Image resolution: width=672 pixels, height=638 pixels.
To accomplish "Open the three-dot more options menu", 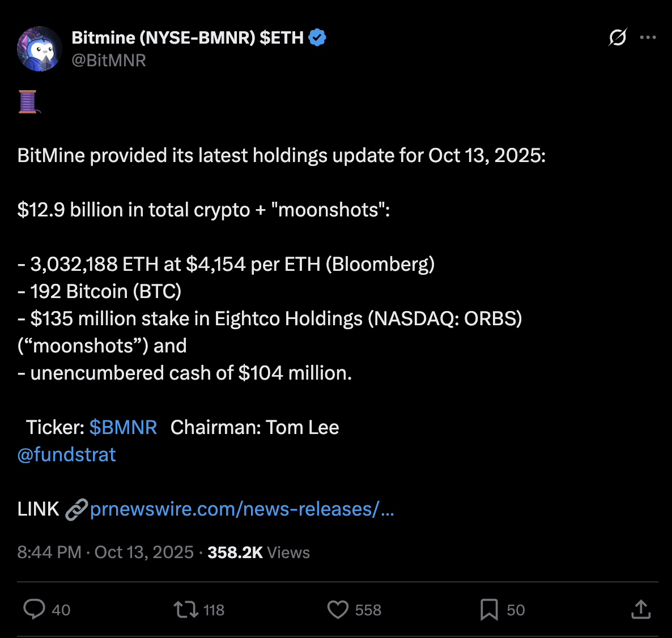I will 648,37.
